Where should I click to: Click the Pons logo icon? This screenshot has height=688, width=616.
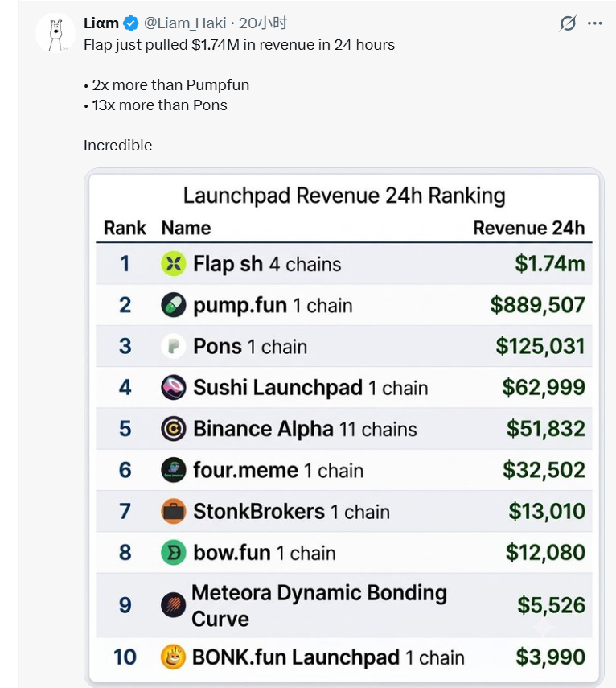(173, 346)
